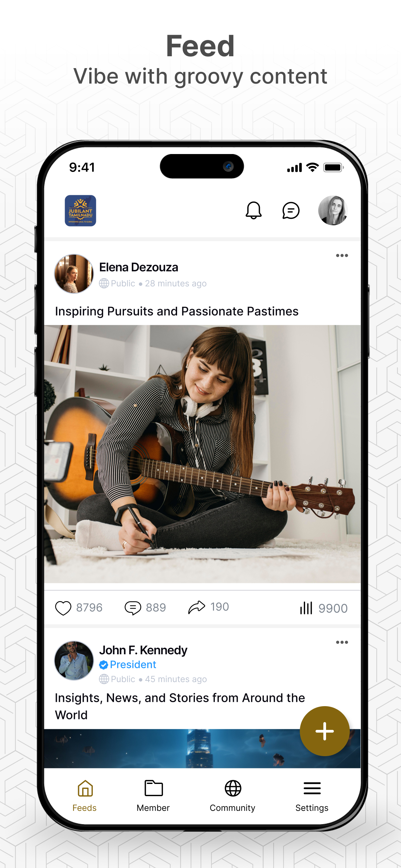Viewport: 401px width, 868px height.
Task: Open the chat messages icon
Action: pyautogui.click(x=290, y=211)
